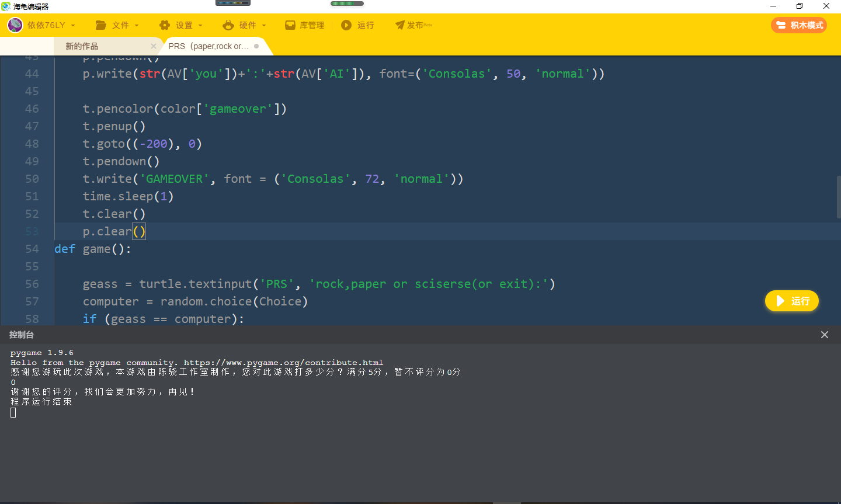Click the pygame.org contribute URL in console
Viewport: 841px width, 504px height.
pyautogui.click(x=284, y=363)
